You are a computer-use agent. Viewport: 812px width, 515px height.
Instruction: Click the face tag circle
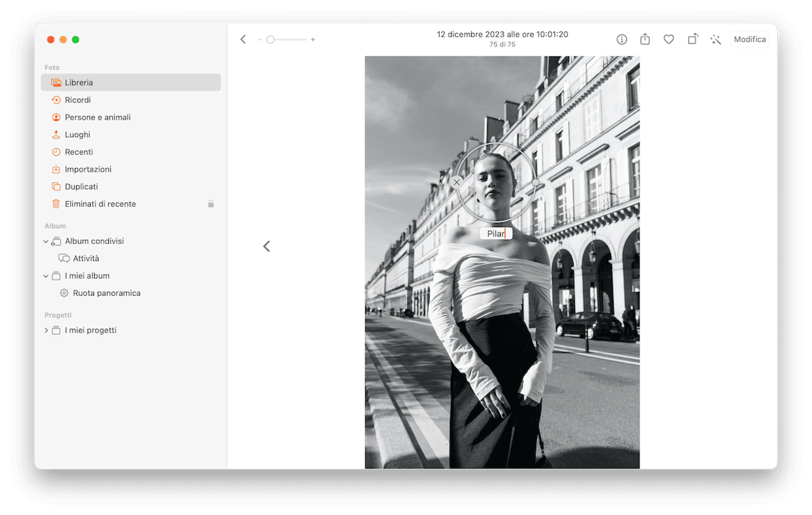pyautogui.click(x=496, y=182)
